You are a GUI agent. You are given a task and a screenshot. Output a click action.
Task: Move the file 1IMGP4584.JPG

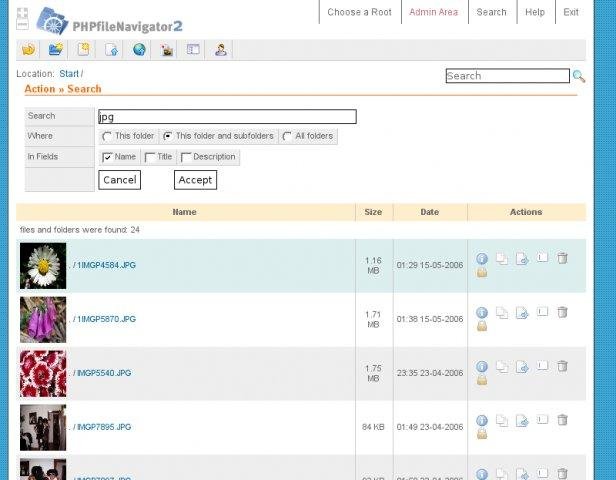522,258
